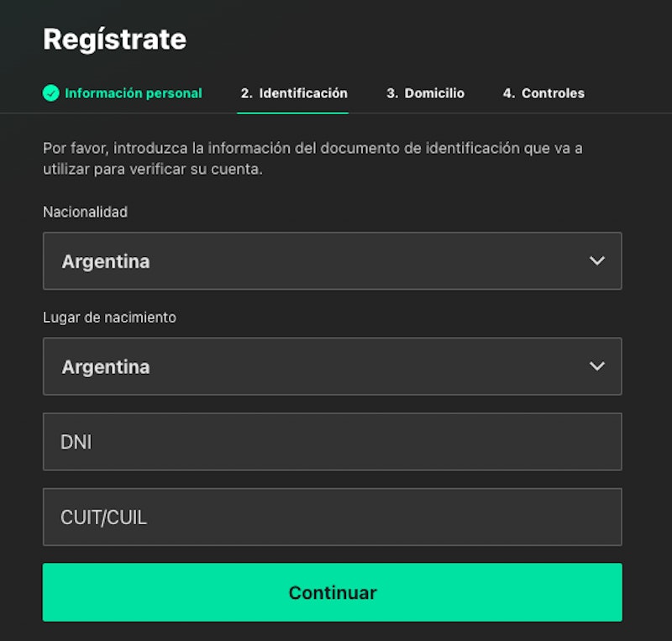Click the step number 3 before Domicilio
This screenshot has width=672, height=641.
(391, 93)
